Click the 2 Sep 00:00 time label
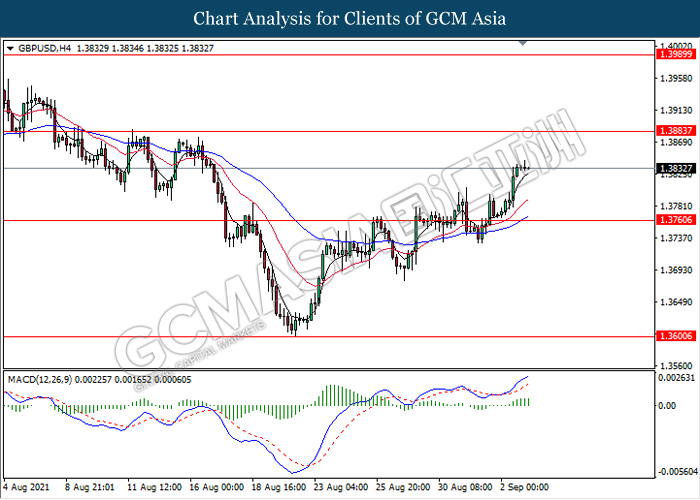 524,487
